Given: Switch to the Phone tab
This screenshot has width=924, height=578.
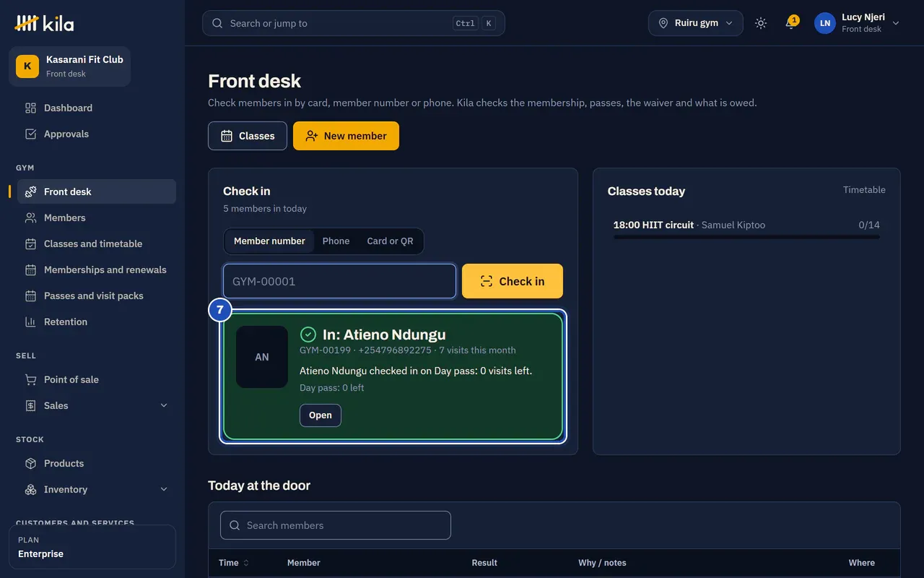Looking at the screenshot, I should [x=336, y=241].
